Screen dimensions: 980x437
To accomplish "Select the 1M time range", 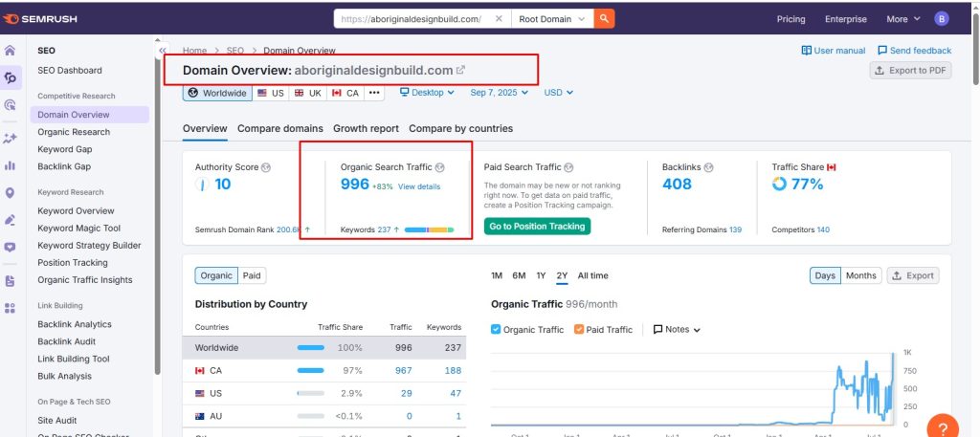I will (x=497, y=275).
